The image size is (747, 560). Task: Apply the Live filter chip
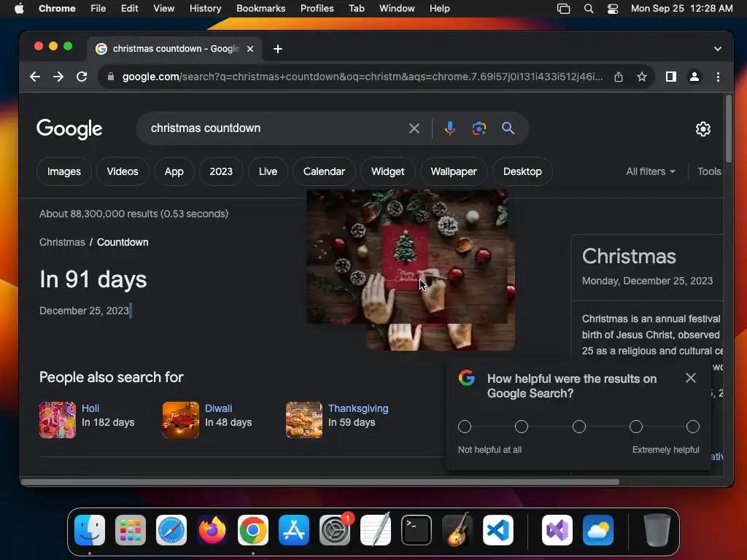(x=268, y=171)
